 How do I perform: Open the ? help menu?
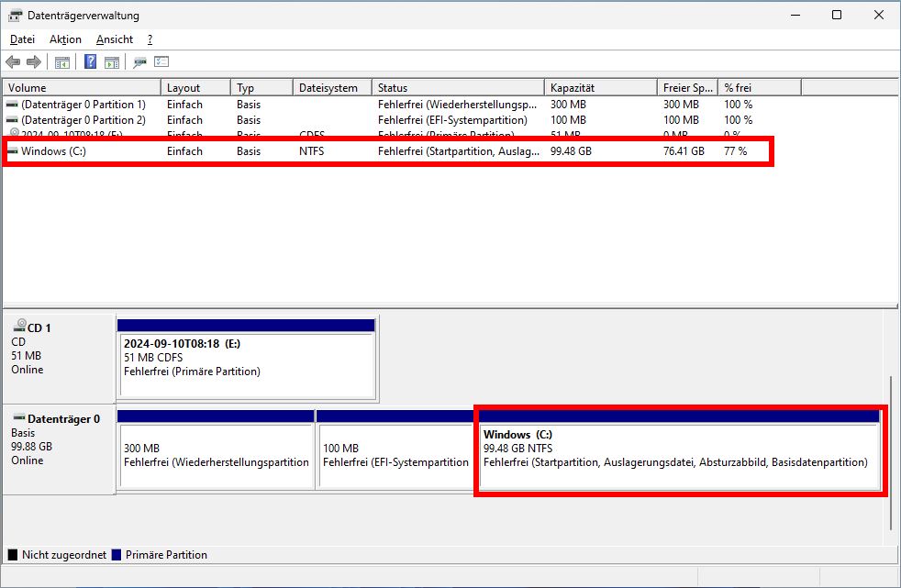coord(147,39)
